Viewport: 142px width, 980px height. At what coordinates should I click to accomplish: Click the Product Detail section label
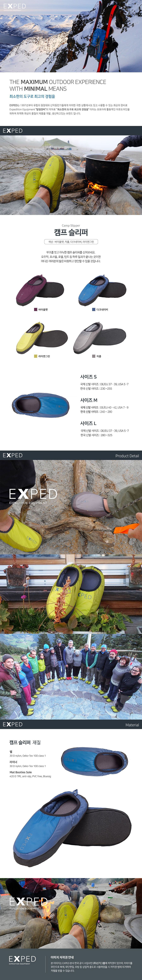[x=127, y=456]
